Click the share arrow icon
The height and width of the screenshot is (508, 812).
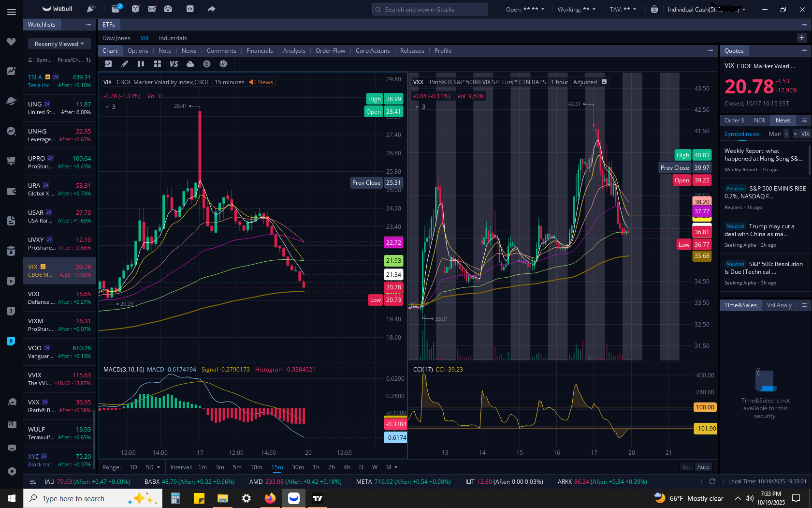click(212, 9)
